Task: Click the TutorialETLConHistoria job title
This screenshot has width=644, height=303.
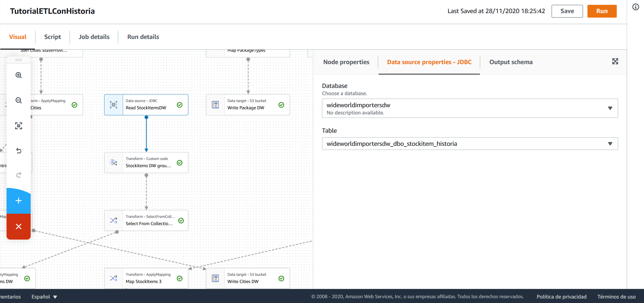Action: click(x=52, y=11)
